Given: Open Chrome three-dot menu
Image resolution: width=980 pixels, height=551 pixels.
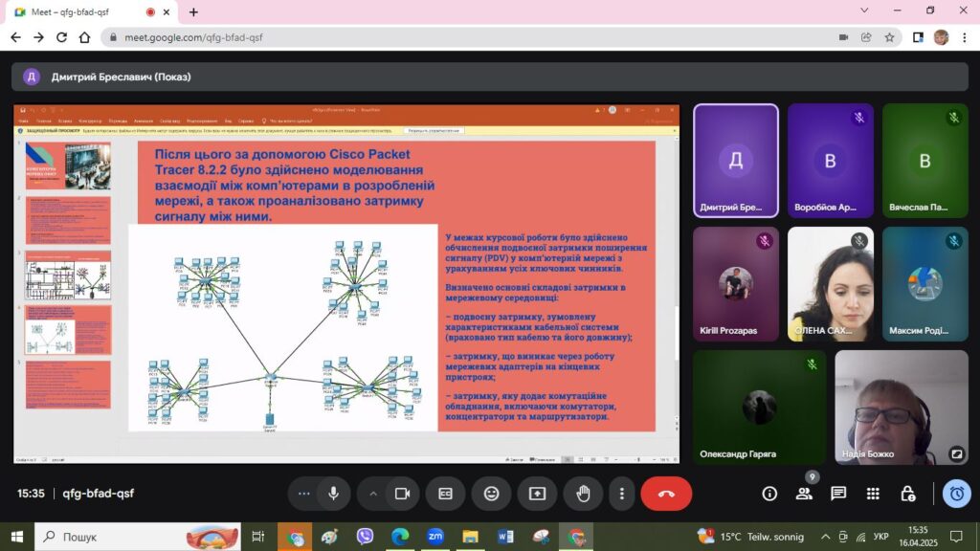Looking at the screenshot, I should [965, 37].
